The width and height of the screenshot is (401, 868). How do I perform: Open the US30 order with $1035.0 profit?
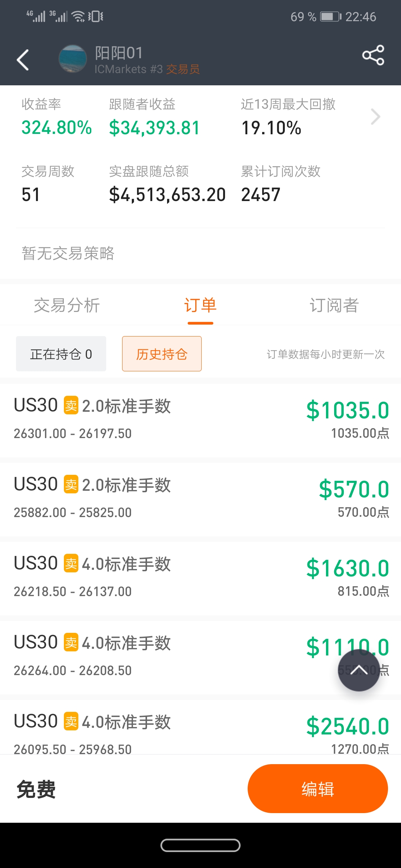point(200,420)
